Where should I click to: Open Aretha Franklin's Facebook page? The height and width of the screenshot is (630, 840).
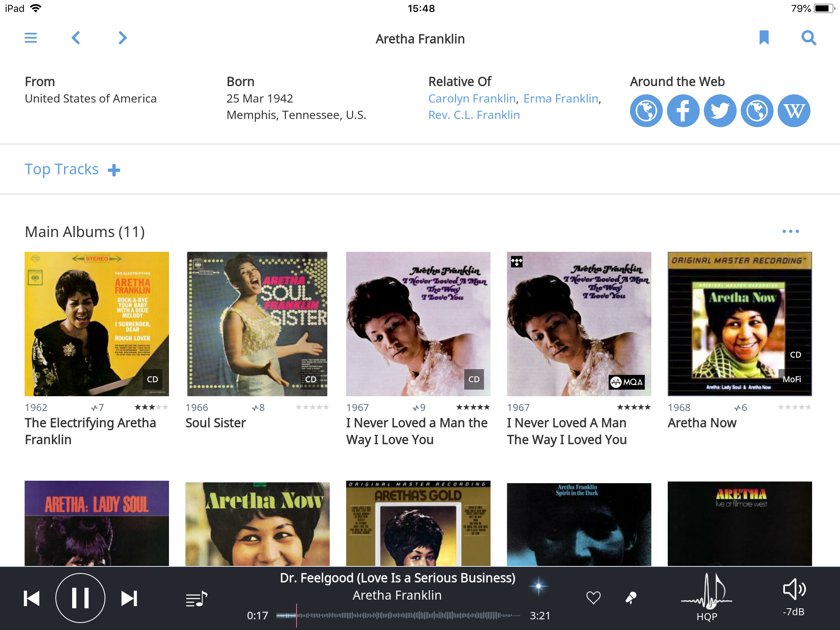point(683,111)
